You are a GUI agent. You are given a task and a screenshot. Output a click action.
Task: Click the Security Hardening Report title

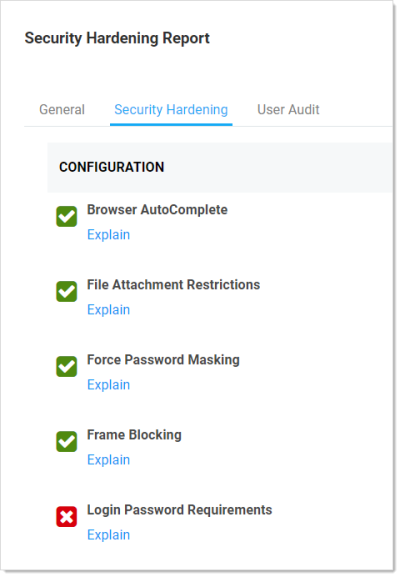pyautogui.click(x=117, y=38)
